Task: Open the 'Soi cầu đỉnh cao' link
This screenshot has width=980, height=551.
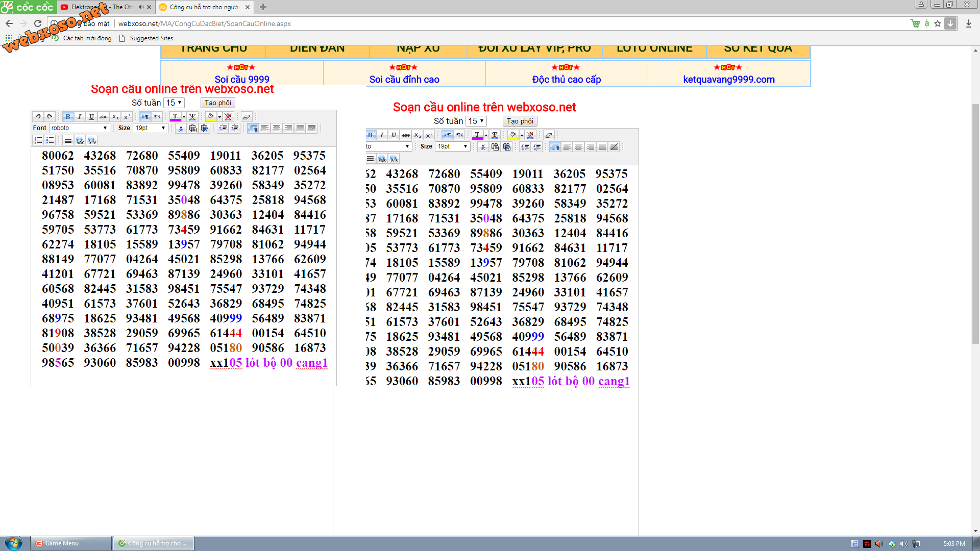Action: pyautogui.click(x=404, y=79)
